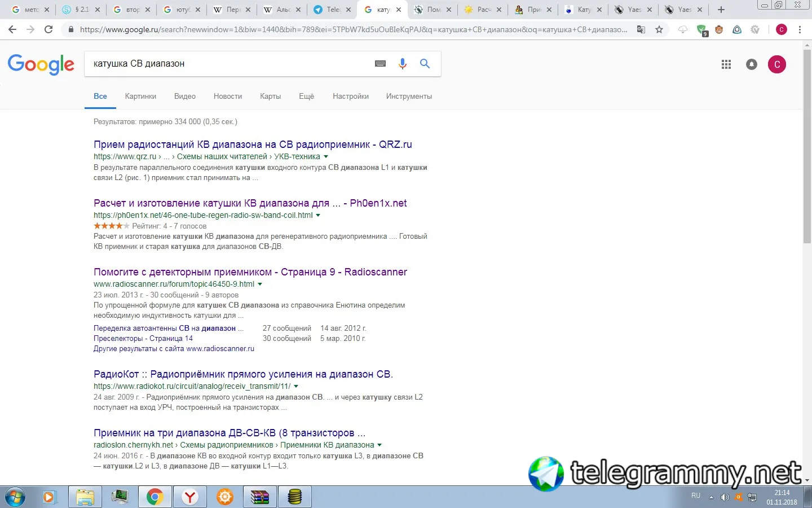Click the forward navigation arrow
812x508 pixels.
click(x=30, y=29)
